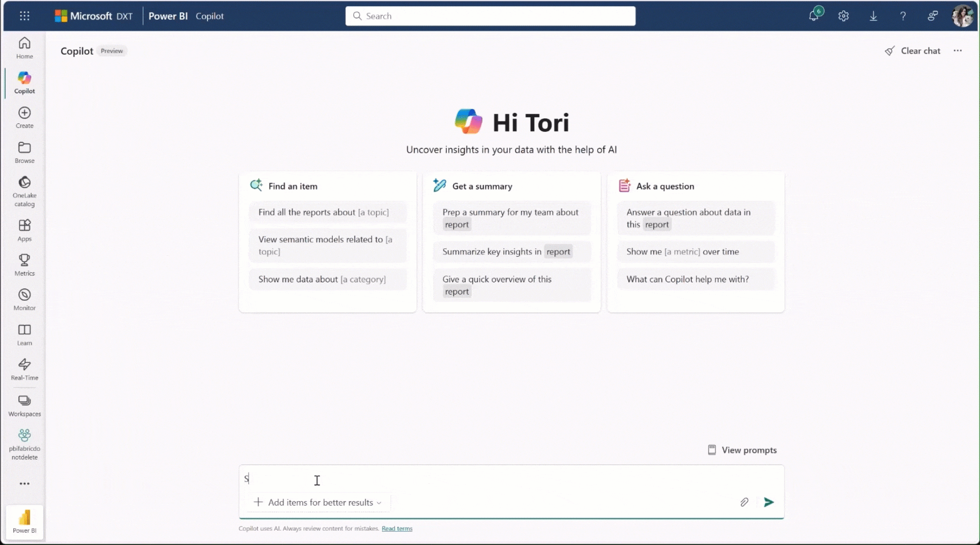This screenshot has width=980, height=545.
Task: Open the OneLake catalog
Action: click(x=24, y=191)
